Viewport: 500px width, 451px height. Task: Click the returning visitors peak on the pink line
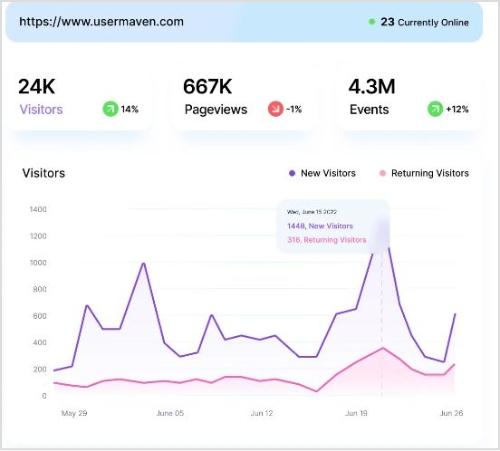[x=383, y=348]
